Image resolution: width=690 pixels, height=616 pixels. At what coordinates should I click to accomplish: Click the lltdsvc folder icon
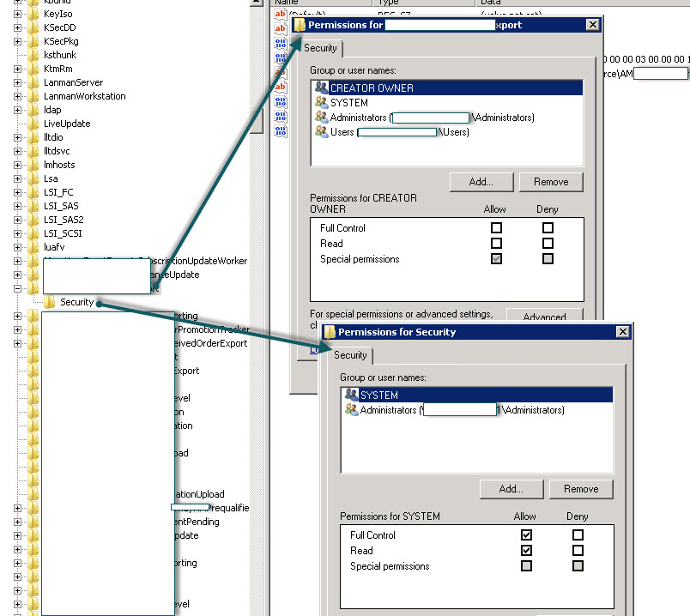pos(33,151)
